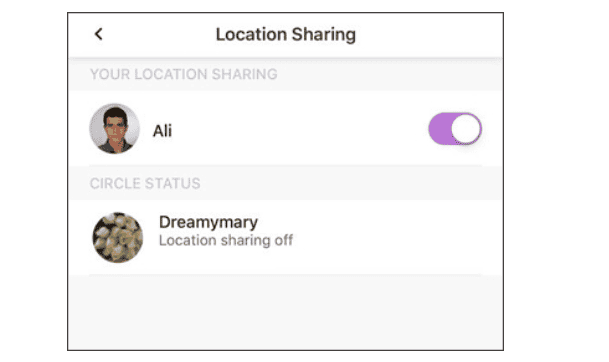Return to previous screen via back chevron
Viewport: 609px width, 362px height.
[x=99, y=34]
